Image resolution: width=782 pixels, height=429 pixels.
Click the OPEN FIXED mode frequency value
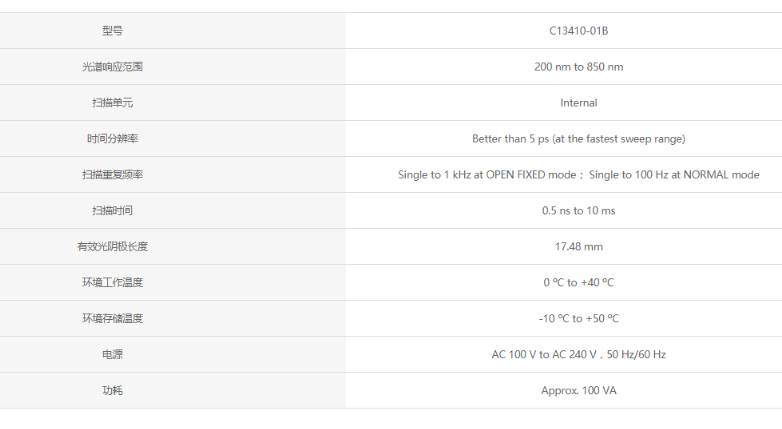(x=487, y=175)
